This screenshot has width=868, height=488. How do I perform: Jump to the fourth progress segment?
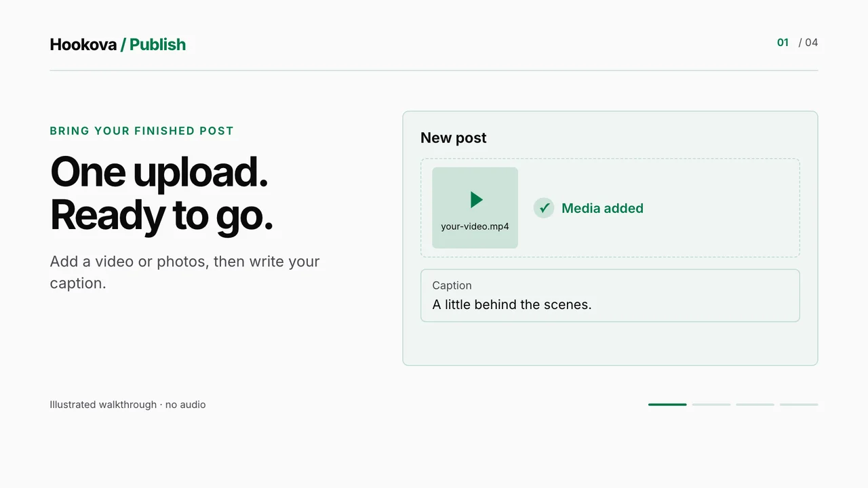click(x=799, y=405)
